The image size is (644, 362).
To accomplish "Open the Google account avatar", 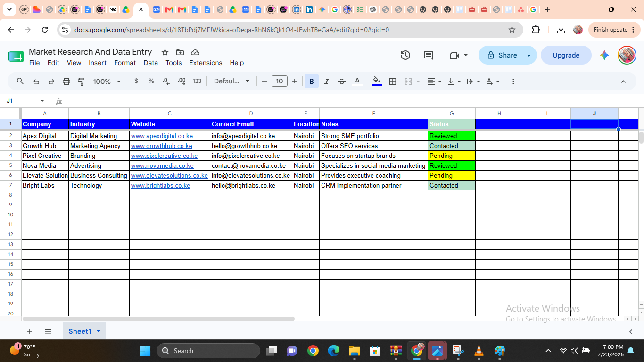I will tap(627, 55).
